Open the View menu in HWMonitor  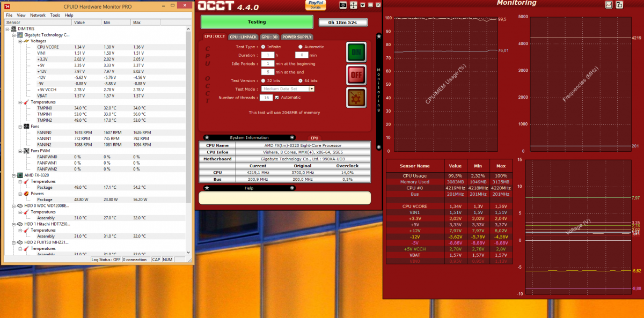pos(21,15)
